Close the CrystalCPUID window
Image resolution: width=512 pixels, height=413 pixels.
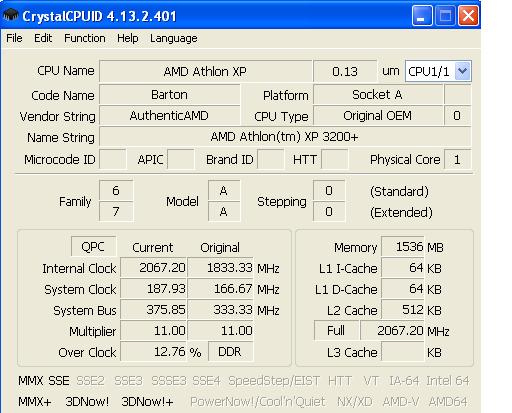point(468,16)
